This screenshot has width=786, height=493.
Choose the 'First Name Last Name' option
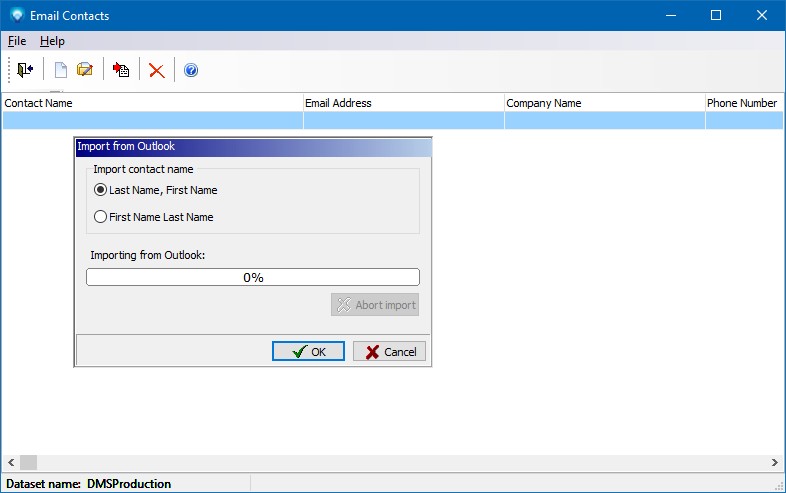tap(100, 217)
